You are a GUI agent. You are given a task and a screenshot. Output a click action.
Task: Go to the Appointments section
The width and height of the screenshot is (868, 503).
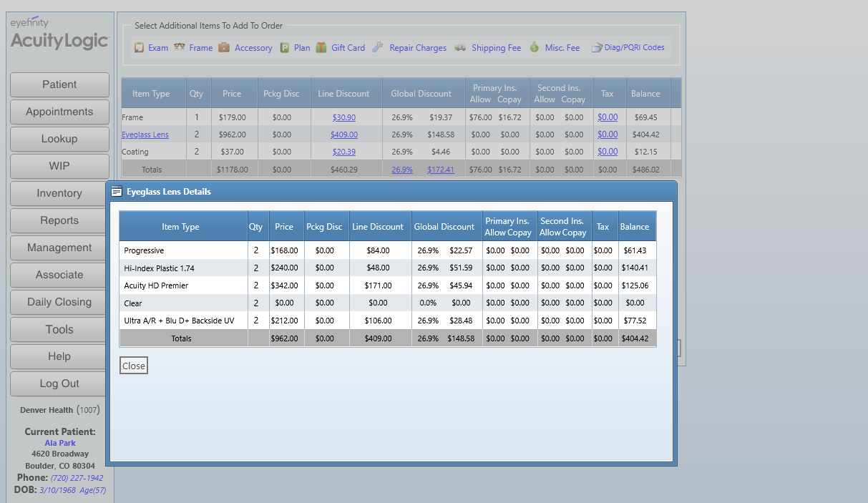pos(59,112)
